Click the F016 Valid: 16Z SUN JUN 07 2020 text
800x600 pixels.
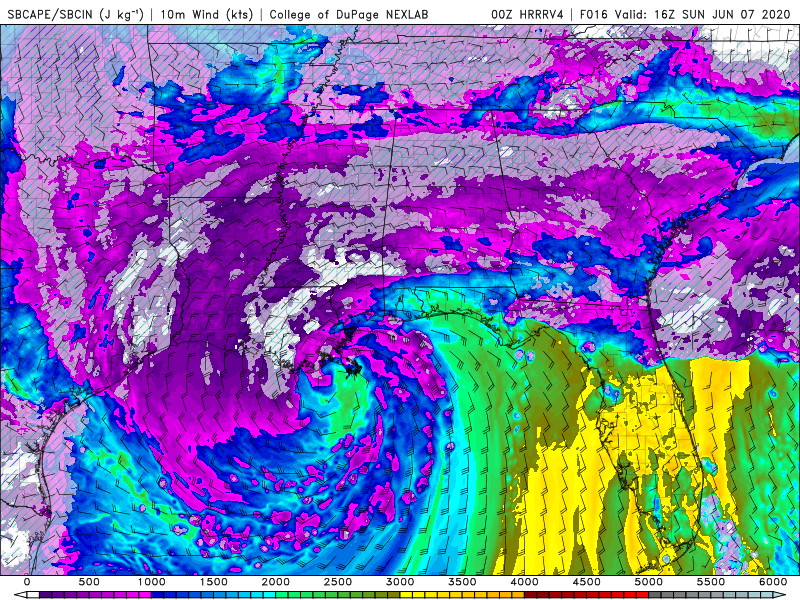tap(686, 14)
